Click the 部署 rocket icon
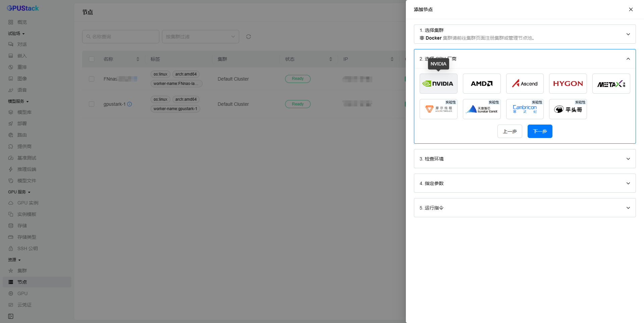 (x=11, y=124)
